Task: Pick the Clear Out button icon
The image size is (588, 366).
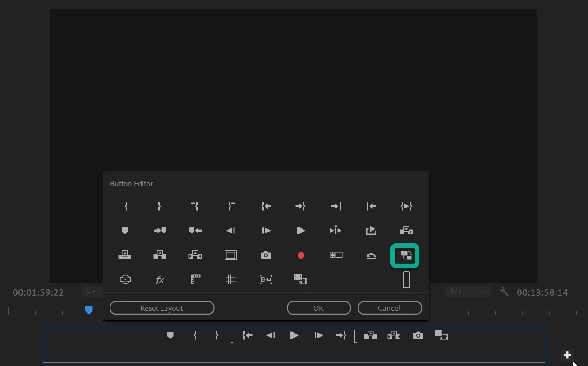Action: pos(231,206)
